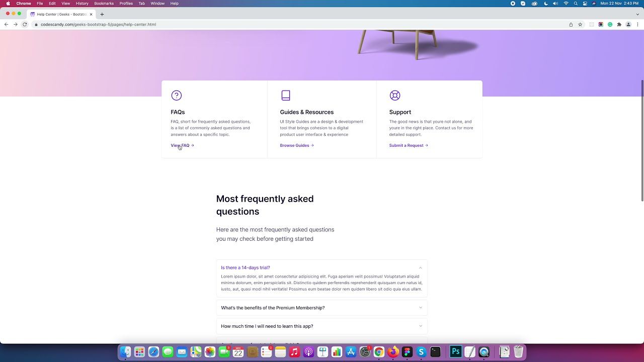Image resolution: width=644 pixels, height=362 pixels.
Task: Open Calendar from the Dock
Action: point(238,352)
